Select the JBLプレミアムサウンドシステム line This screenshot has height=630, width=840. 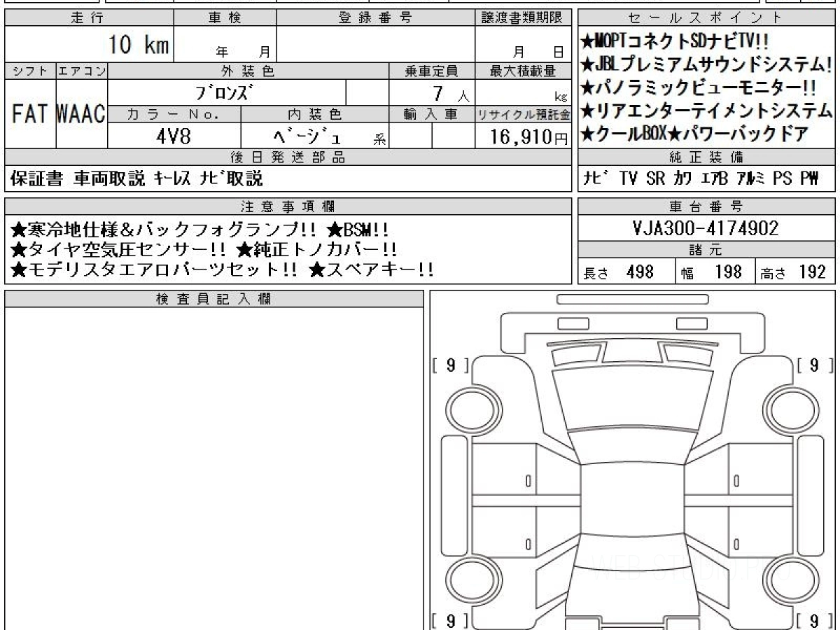coord(706,65)
